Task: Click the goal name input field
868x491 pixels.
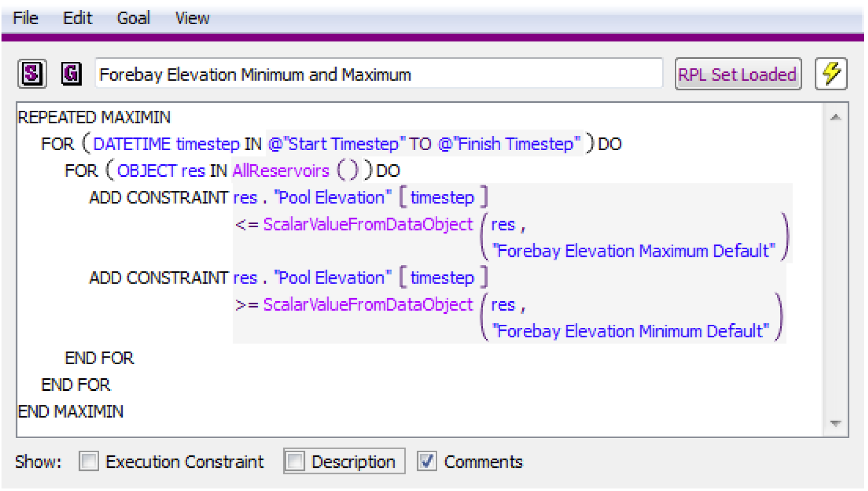Action: (378, 75)
